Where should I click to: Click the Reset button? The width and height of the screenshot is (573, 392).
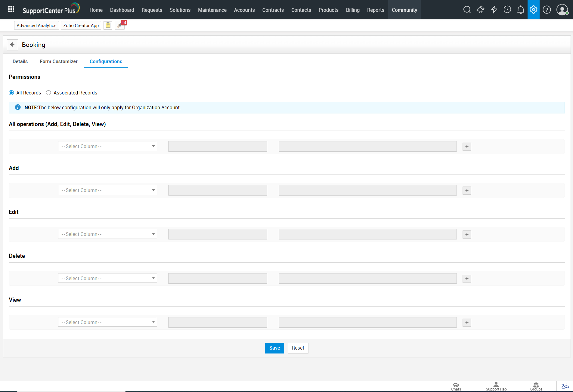(298, 348)
